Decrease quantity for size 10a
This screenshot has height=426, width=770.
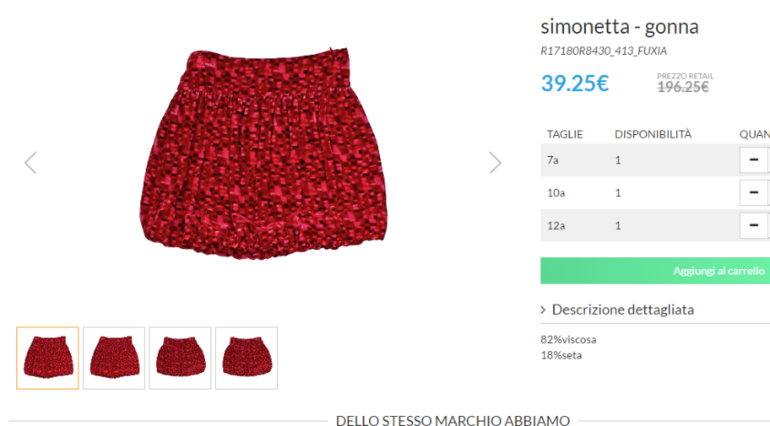pos(754,193)
